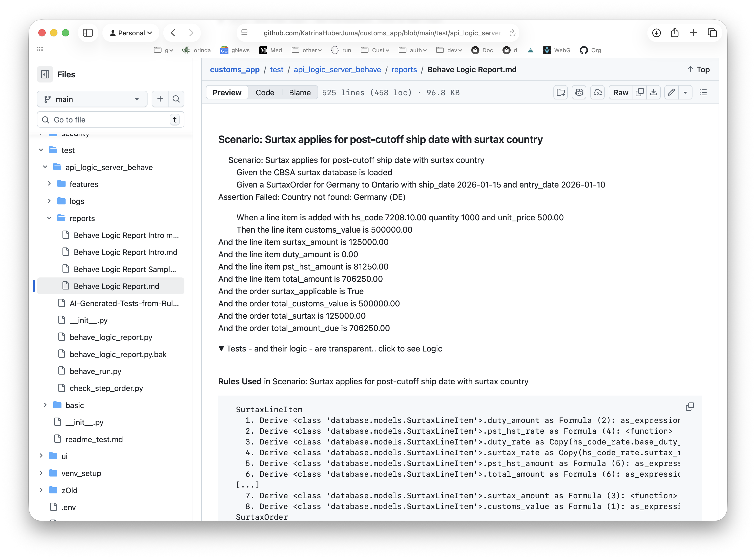The width and height of the screenshot is (756, 559).
Task: Open behave_run.py in the file tree
Action: click(x=95, y=371)
